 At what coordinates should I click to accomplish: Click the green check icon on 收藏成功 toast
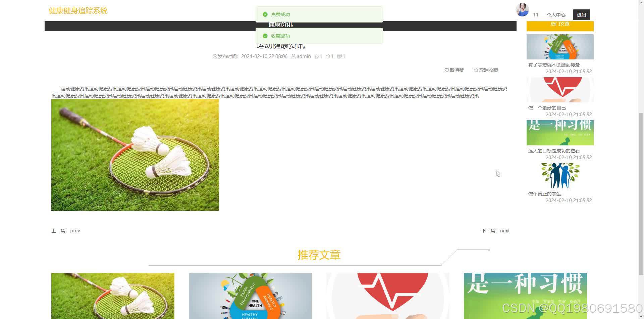point(265,36)
